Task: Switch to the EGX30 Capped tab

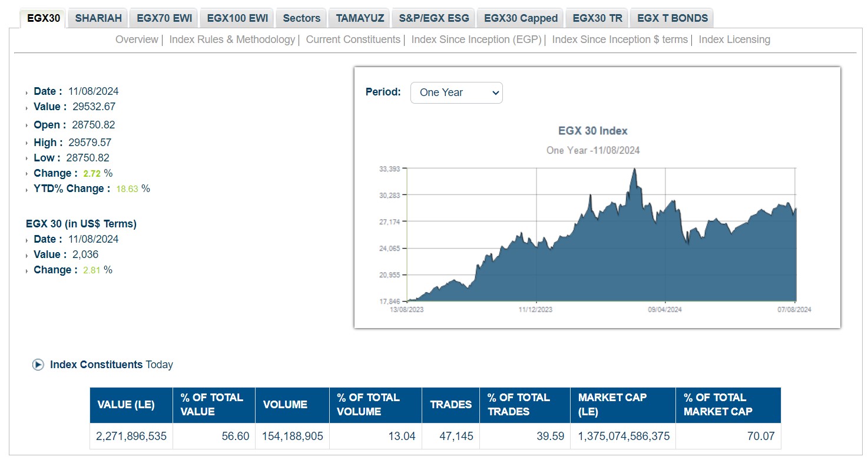Action: 521,18
